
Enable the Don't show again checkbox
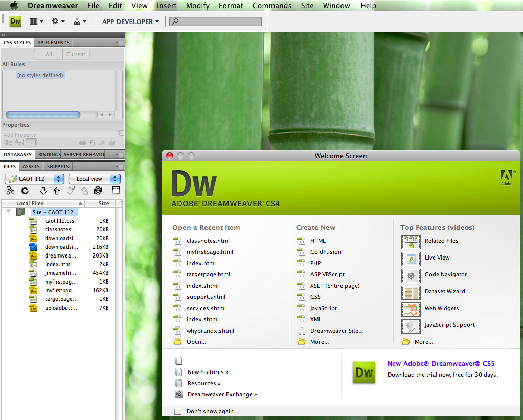tap(178, 411)
